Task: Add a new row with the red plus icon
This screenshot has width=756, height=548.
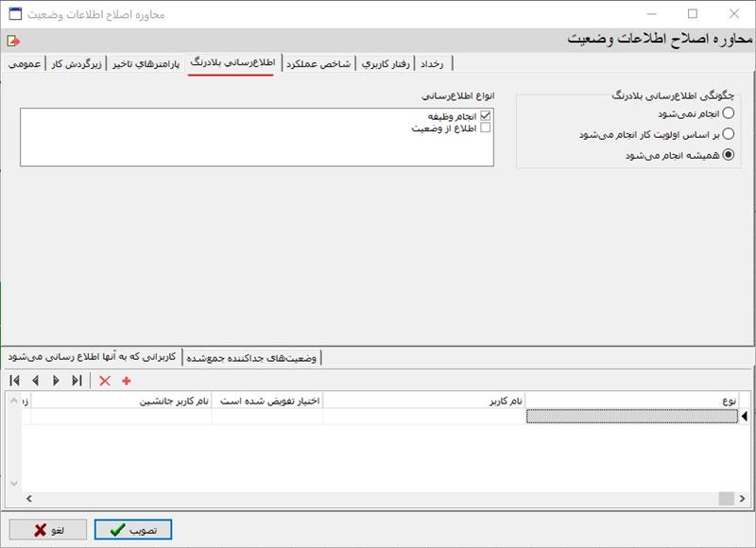Action: pyautogui.click(x=127, y=381)
